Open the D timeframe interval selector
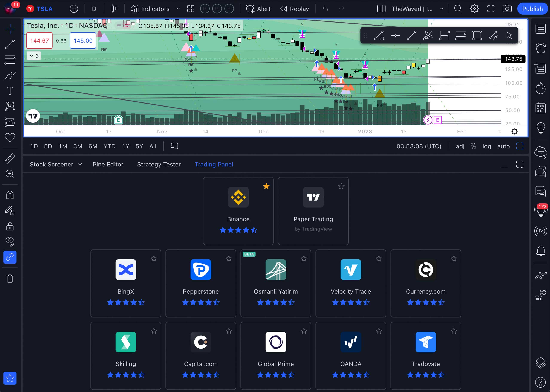The image size is (550, 392). click(x=94, y=9)
